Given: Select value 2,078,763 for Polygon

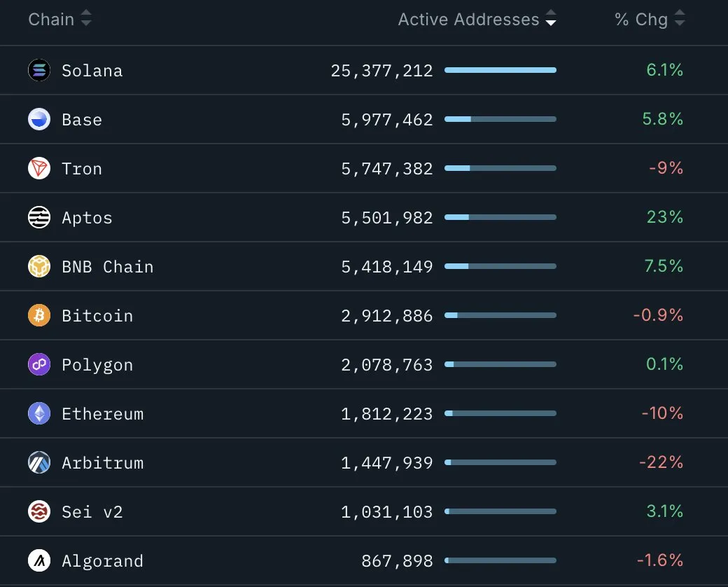Looking at the screenshot, I should coord(386,365).
